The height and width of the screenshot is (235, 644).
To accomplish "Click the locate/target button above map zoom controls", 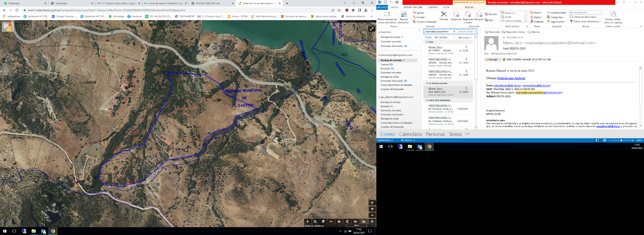I will click(x=372, y=203).
